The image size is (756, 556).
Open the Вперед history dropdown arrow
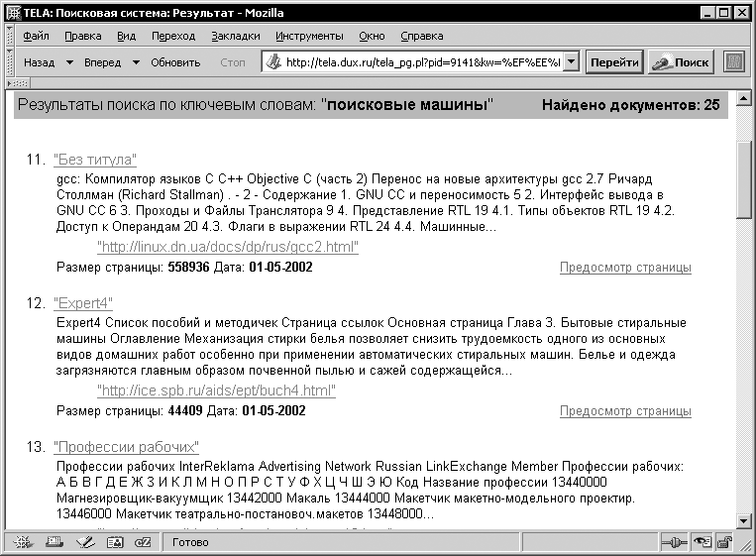pyautogui.click(x=136, y=62)
